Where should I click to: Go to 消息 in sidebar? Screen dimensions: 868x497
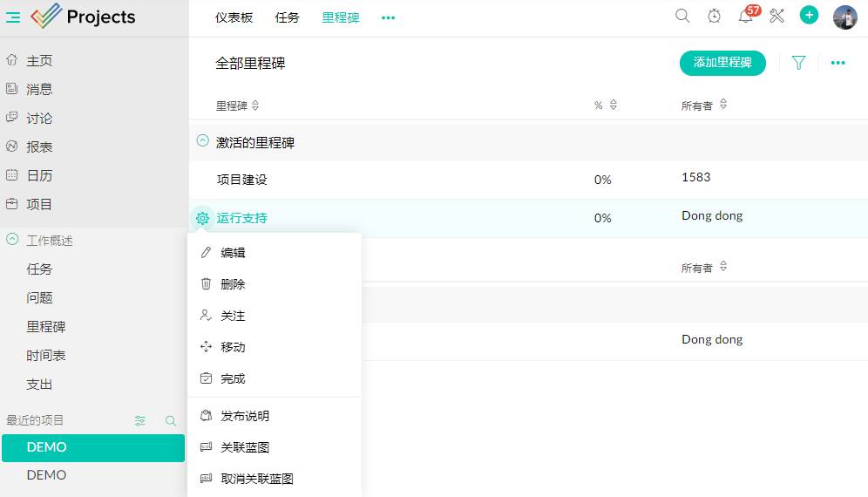(x=39, y=89)
